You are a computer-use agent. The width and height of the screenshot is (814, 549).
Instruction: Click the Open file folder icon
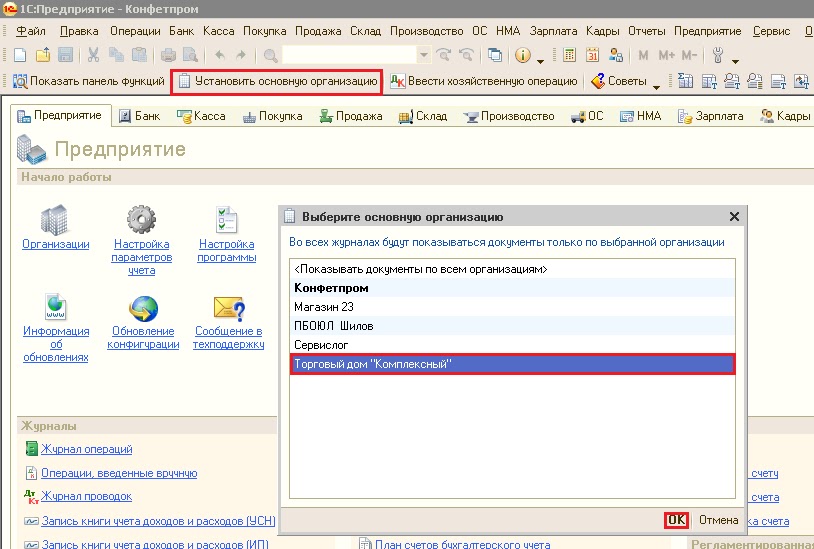(43, 54)
